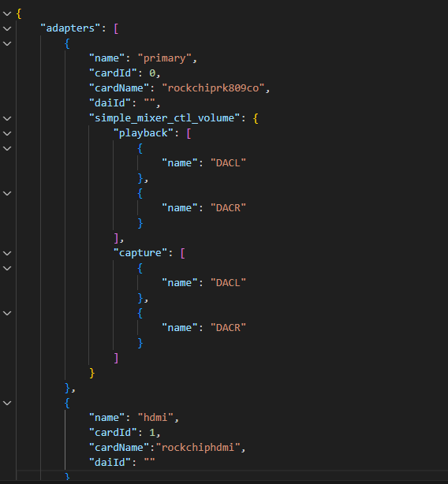Collapse the root opening brace fold chevron
Screen dimensions: 448x484
7,14
